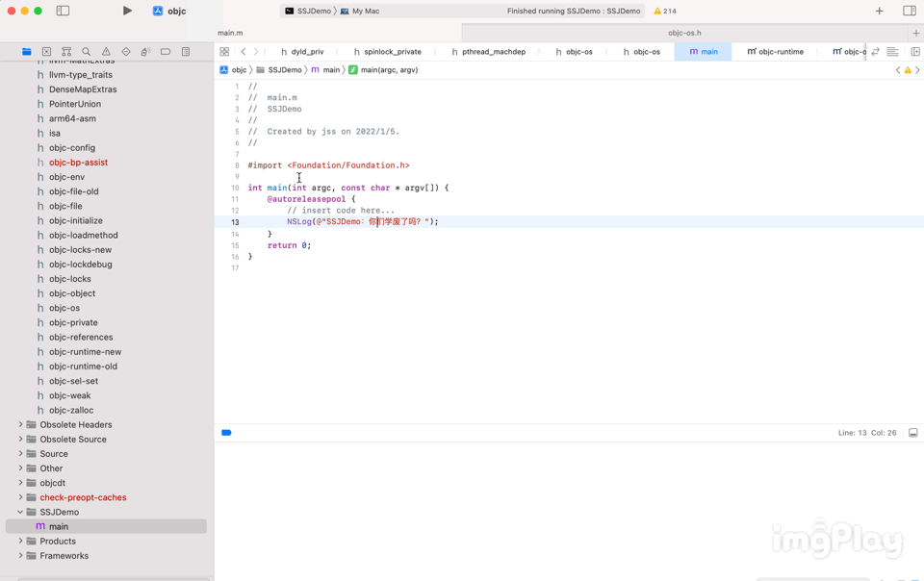924x581 pixels.
Task: Click Line 13 Col 26 indicator
Action: pyautogui.click(x=867, y=433)
